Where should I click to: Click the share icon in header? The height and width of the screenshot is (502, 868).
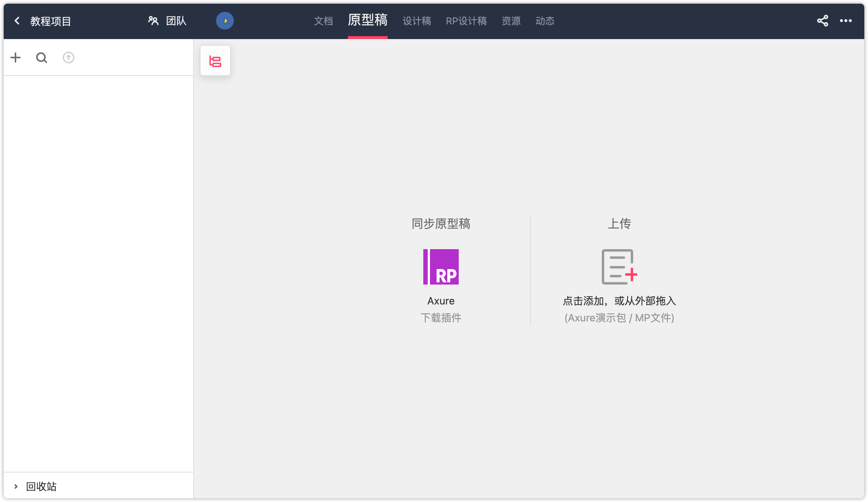[823, 21]
